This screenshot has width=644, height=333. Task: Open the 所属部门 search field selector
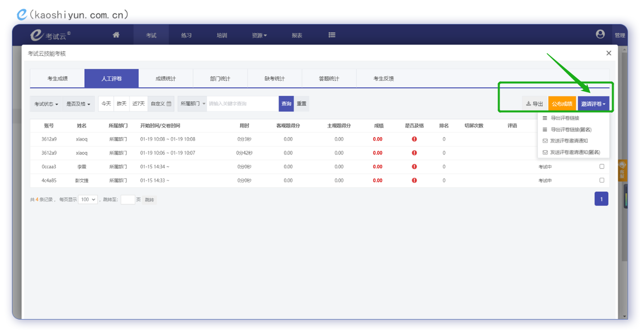(192, 104)
